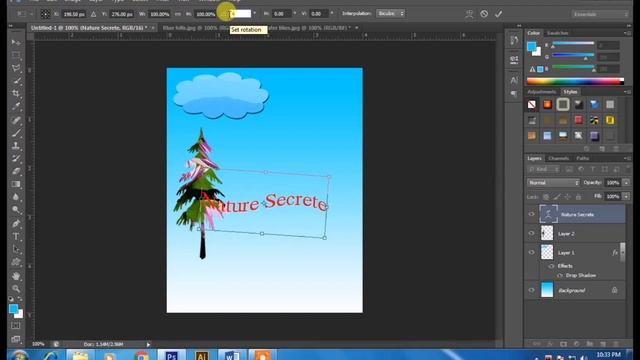Apply the yellow frame layer style
This screenshot has width=640, height=360.
click(610, 120)
